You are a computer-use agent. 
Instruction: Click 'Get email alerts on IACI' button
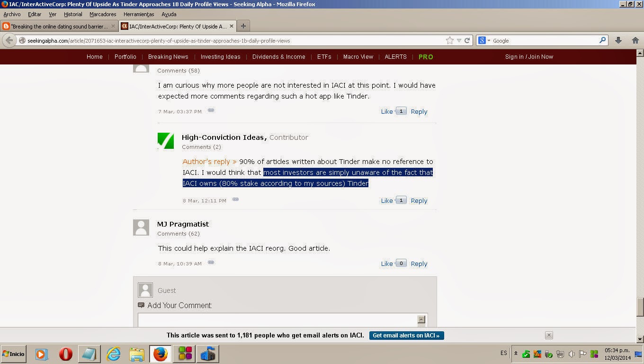coord(406,335)
